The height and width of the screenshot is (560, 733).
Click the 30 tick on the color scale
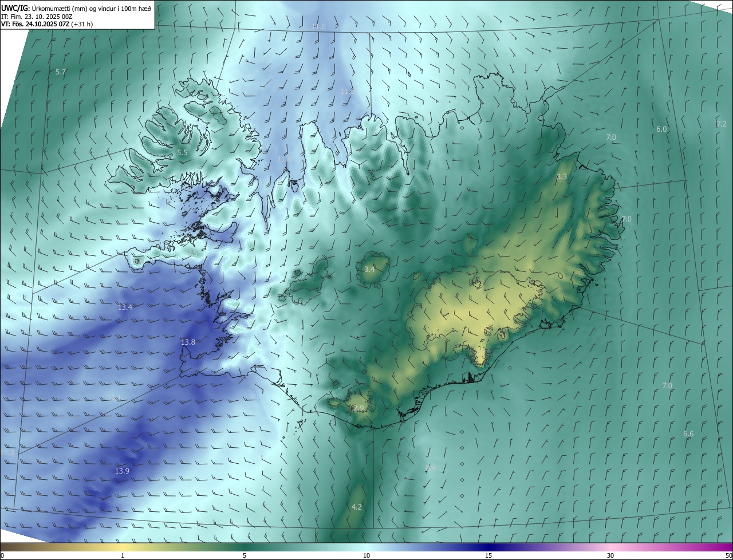pyautogui.click(x=610, y=555)
